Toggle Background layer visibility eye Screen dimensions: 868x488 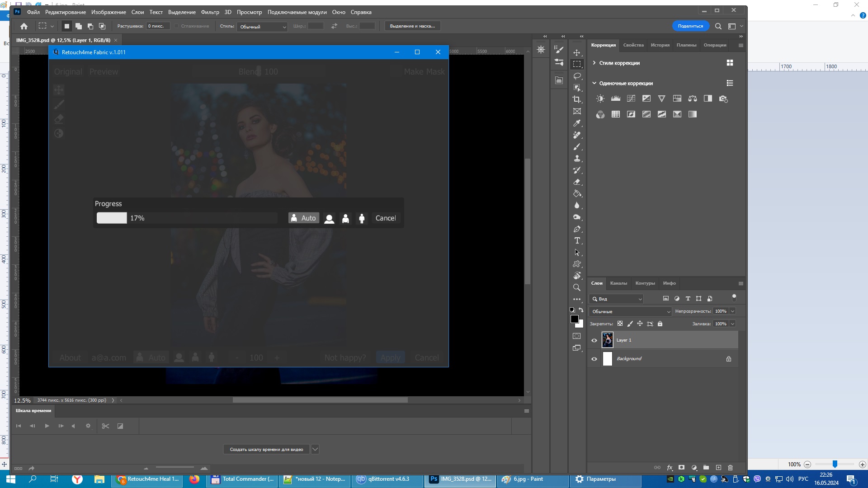pyautogui.click(x=594, y=359)
